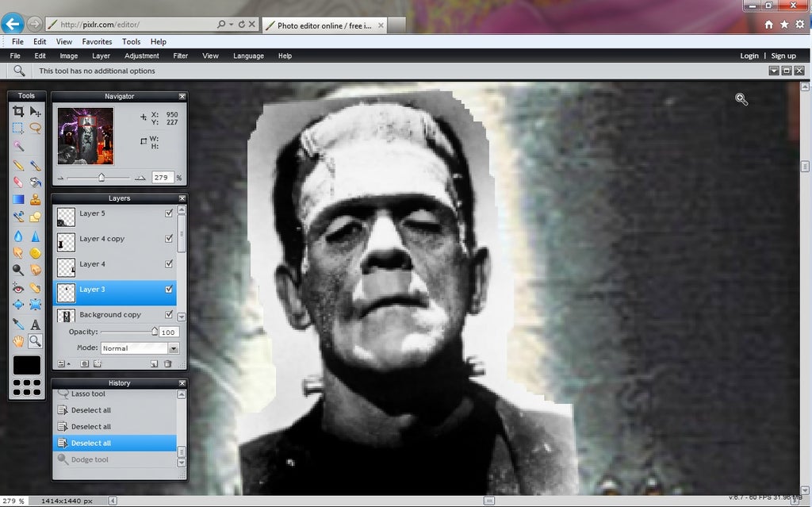Select the Pencil tool

18,165
